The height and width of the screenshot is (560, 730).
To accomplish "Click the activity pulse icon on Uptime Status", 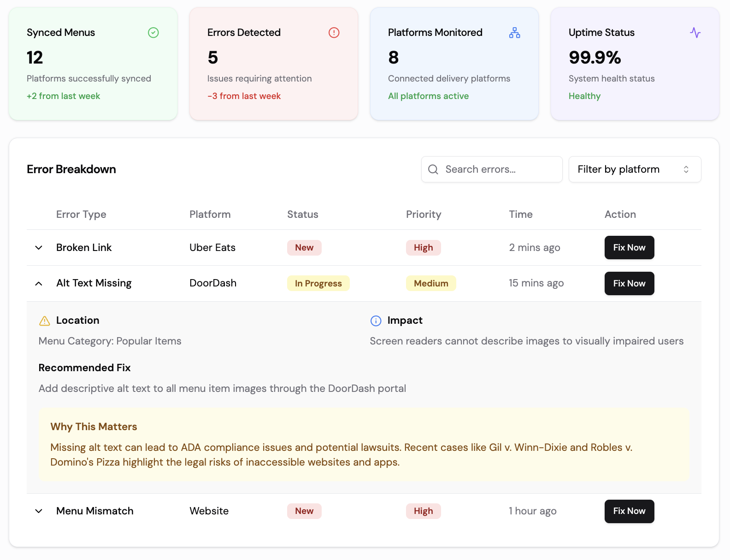I will pyautogui.click(x=695, y=33).
